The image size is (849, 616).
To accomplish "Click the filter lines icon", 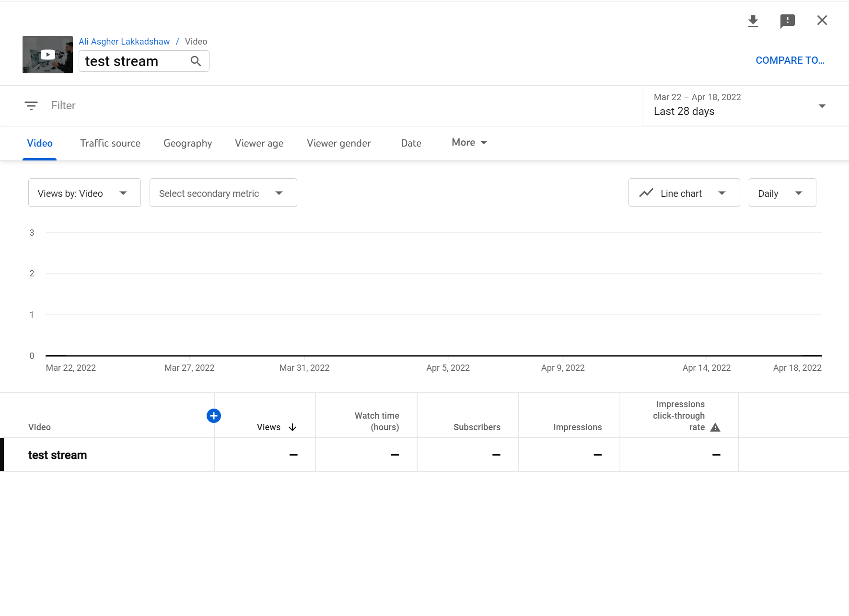I will click(31, 106).
